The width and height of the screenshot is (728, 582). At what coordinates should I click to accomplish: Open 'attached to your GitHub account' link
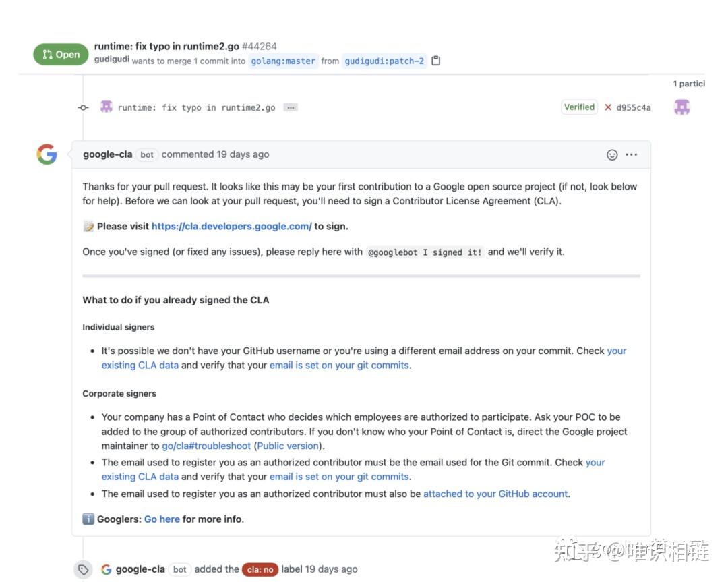495,494
